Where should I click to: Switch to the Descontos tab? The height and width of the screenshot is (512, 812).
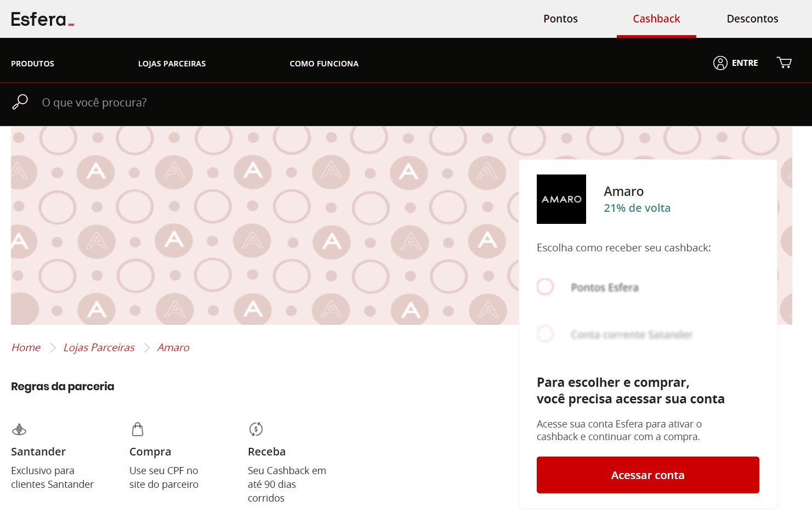click(x=752, y=19)
